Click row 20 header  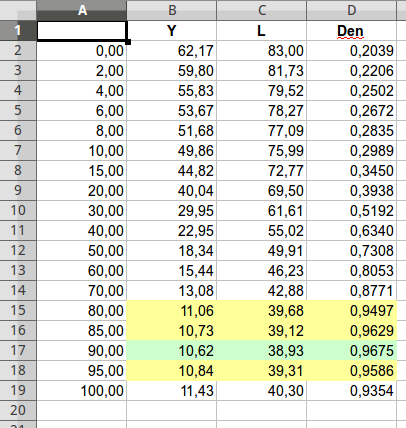[x=18, y=410]
